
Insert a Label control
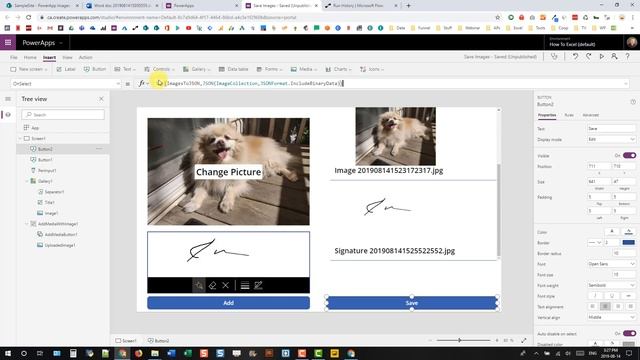[x=66, y=69]
